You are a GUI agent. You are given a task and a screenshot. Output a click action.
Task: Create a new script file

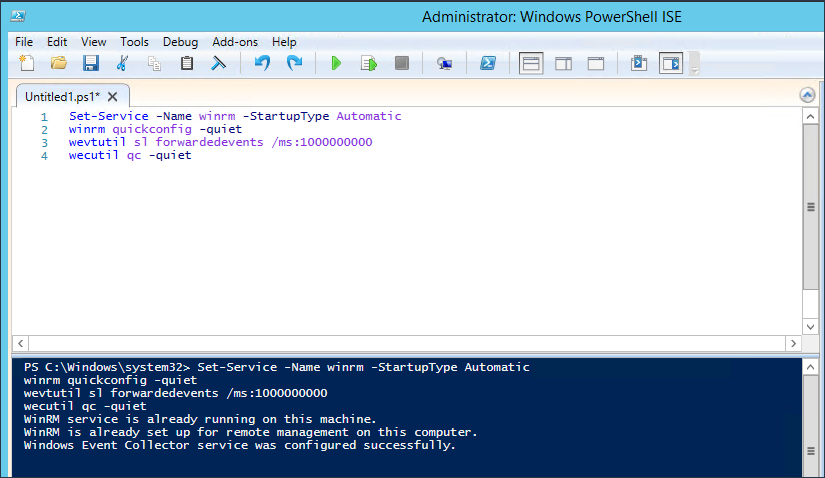coord(26,63)
